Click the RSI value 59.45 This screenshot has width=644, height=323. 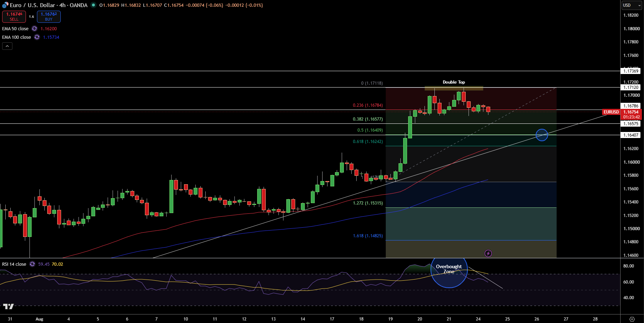click(44, 264)
